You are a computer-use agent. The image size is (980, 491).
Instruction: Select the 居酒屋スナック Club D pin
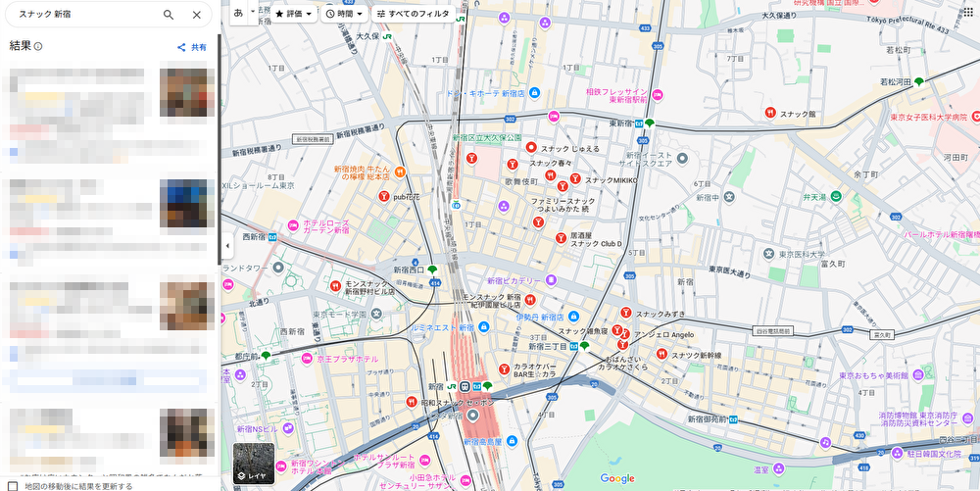[561, 238]
